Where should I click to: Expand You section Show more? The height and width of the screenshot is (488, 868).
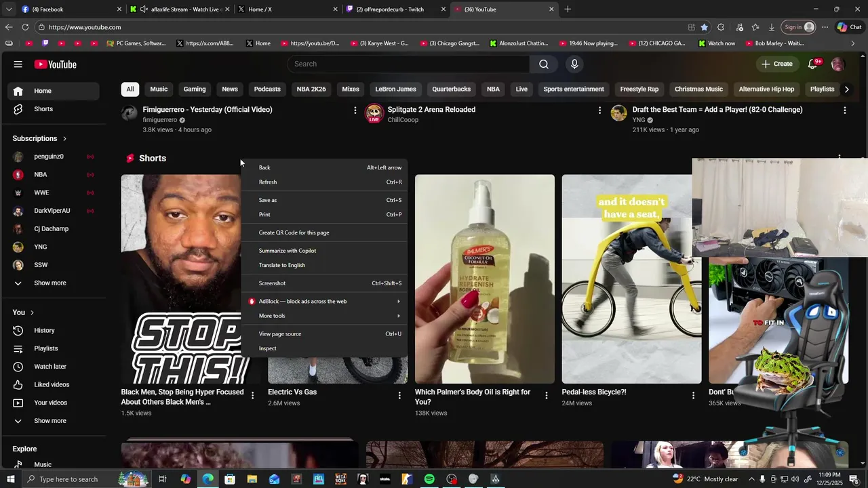(53, 421)
